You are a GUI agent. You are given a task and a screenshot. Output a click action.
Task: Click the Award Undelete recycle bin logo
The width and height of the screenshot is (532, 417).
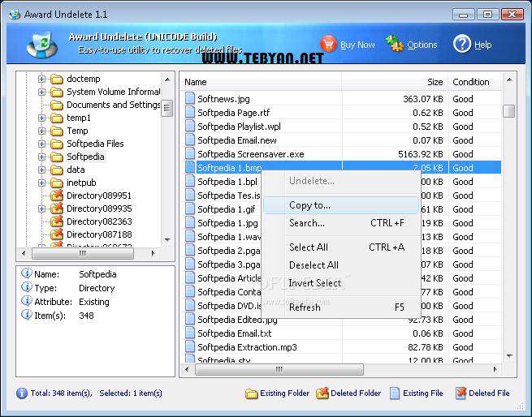pyautogui.click(x=42, y=45)
